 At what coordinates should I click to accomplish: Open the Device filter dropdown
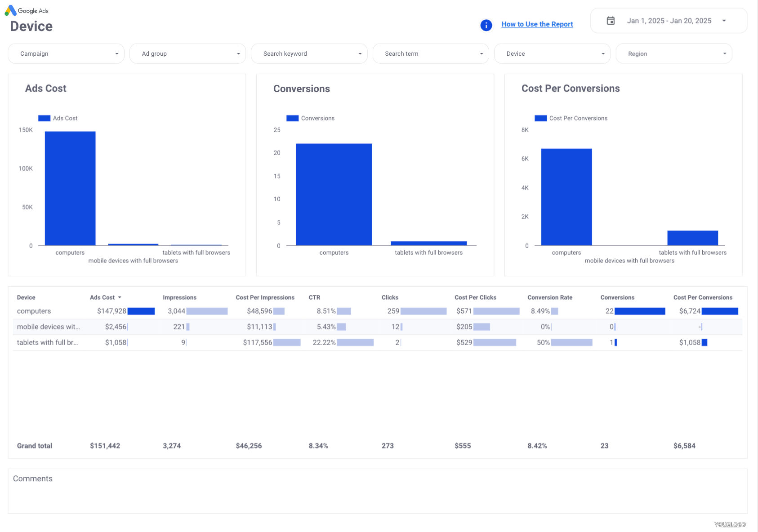coord(552,53)
